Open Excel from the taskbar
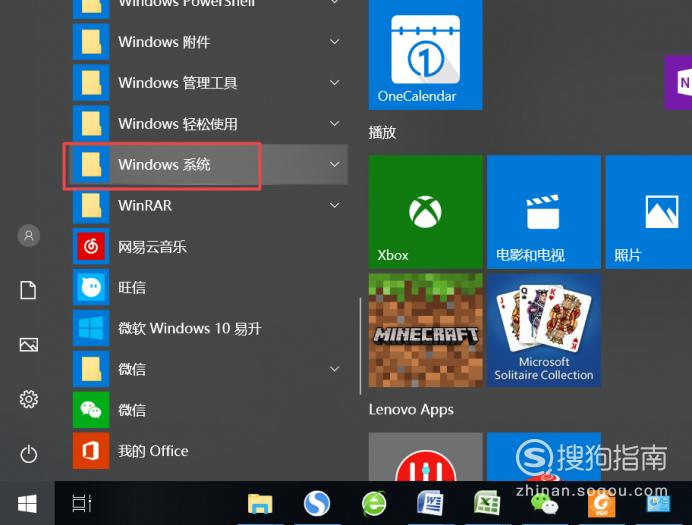This screenshot has height=525, width=692. tap(487, 503)
